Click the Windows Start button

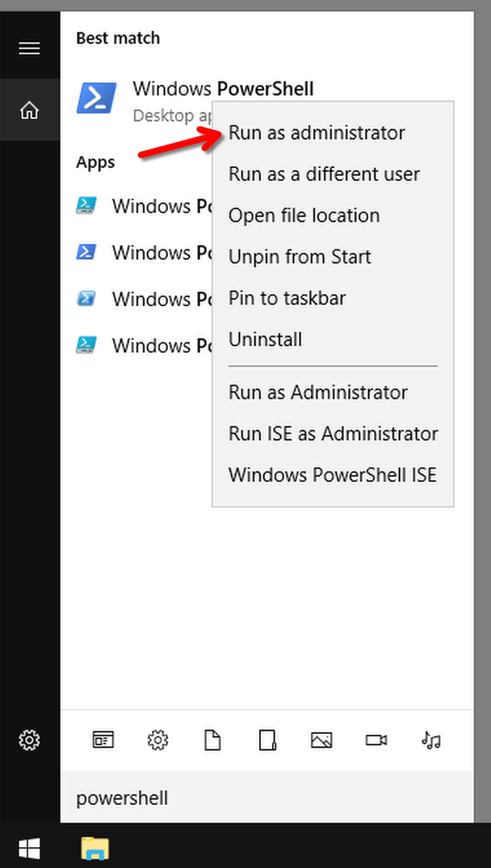(x=30, y=848)
